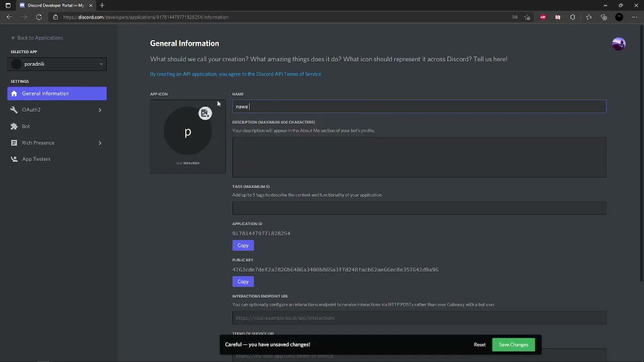Image resolution: width=644 pixels, height=362 pixels.
Task: Click the Interactions Endpoint URL field
Action: coord(419,318)
